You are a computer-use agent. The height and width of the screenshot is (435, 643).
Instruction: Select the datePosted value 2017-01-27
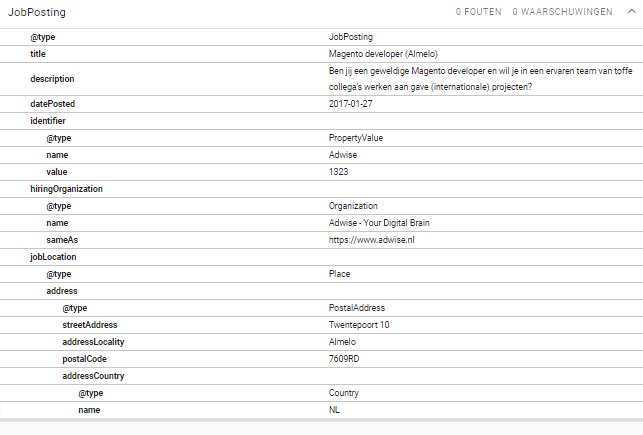point(350,104)
